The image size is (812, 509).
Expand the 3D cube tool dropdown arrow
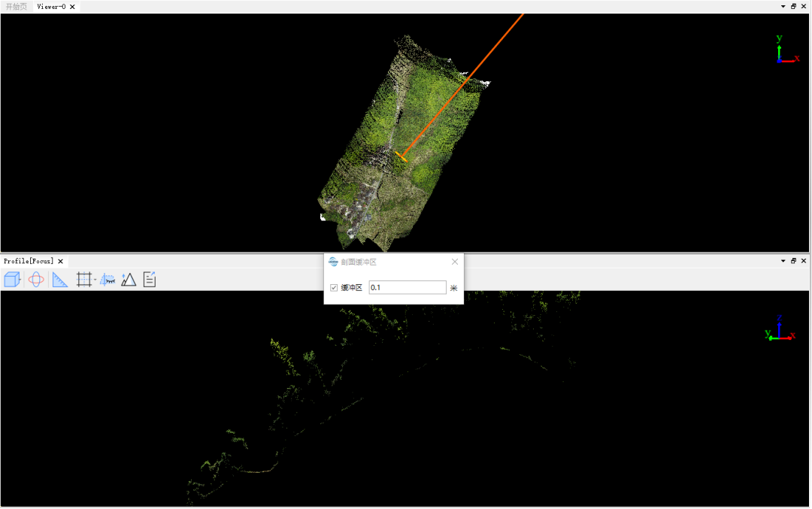click(21, 280)
